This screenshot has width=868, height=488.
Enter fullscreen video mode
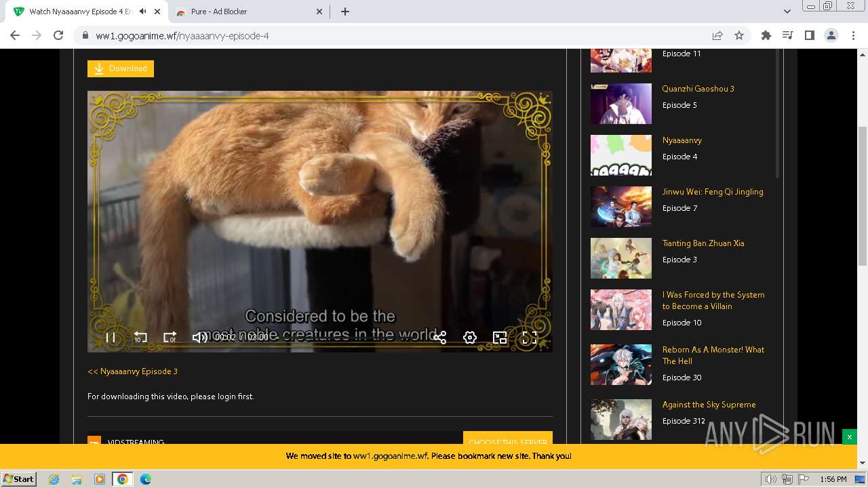[x=530, y=338]
